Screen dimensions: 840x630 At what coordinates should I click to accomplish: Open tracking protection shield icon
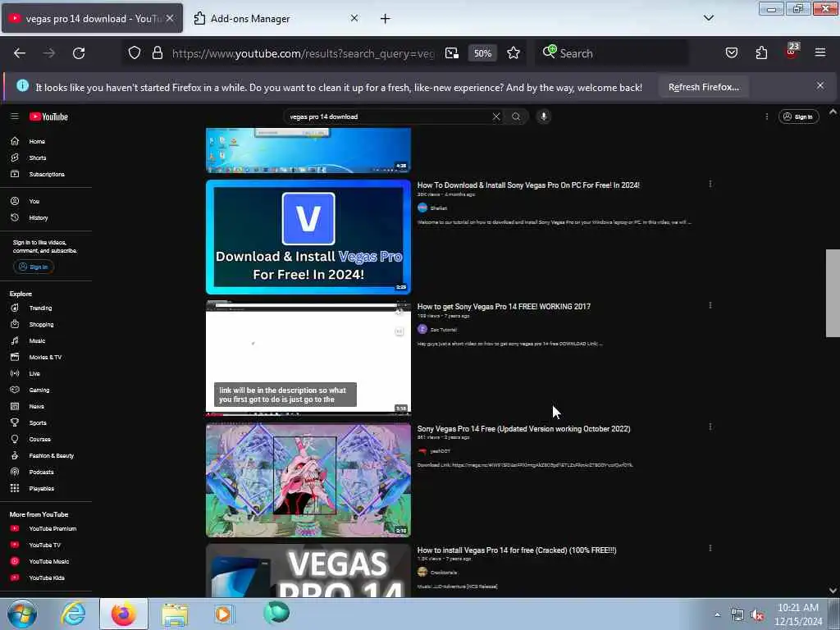(x=135, y=52)
